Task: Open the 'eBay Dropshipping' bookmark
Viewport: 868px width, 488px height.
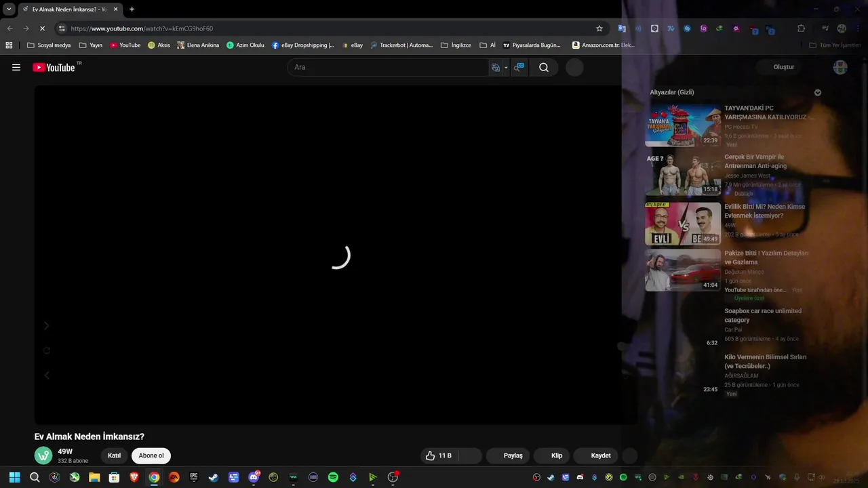Action: (x=302, y=45)
